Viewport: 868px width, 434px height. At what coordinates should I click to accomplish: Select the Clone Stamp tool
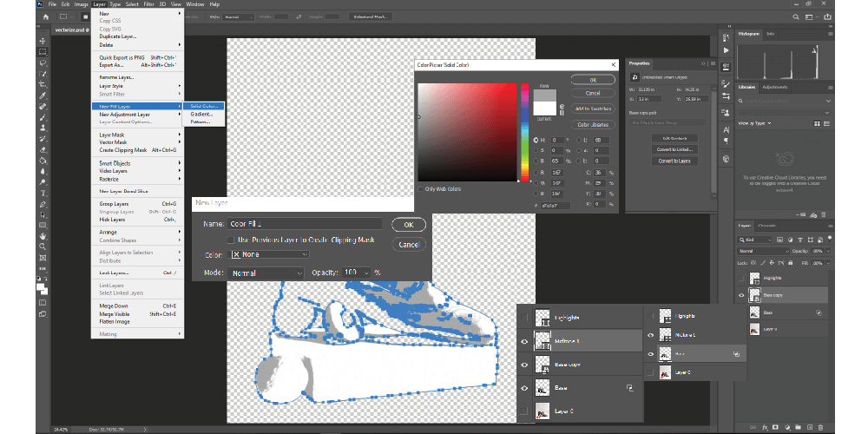(x=43, y=128)
